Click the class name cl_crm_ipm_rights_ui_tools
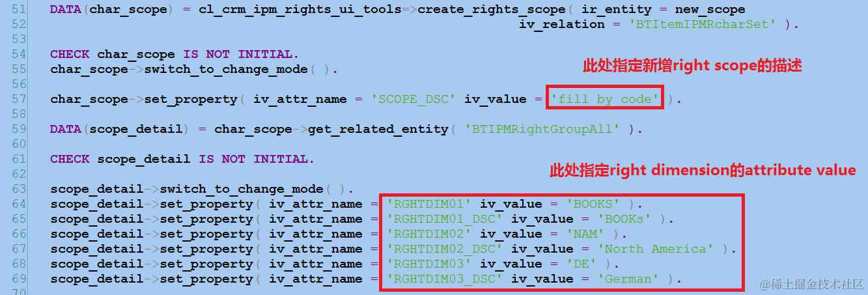The width and height of the screenshot is (868, 295). coord(300,10)
